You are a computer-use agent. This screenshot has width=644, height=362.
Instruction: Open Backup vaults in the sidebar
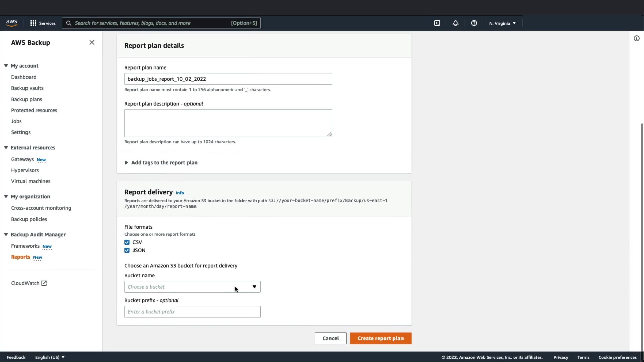(27, 88)
